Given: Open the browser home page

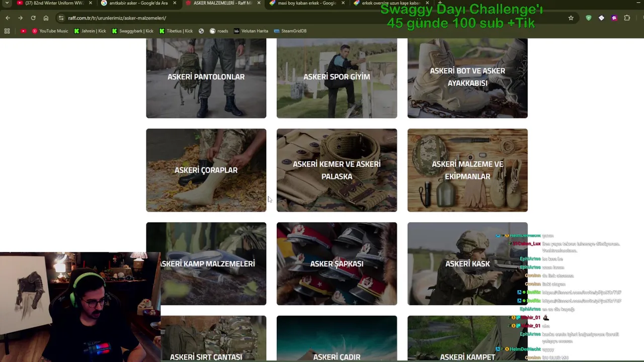Looking at the screenshot, I should pos(46,18).
